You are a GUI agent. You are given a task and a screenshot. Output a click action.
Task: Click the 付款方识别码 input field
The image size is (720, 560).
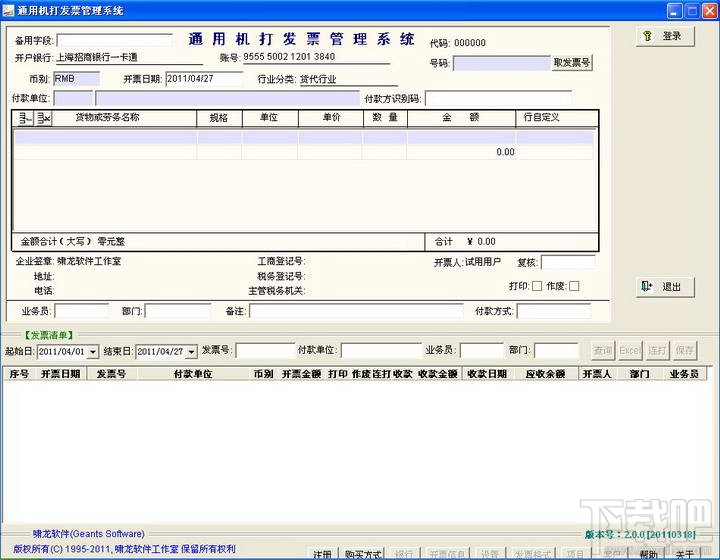(498, 98)
